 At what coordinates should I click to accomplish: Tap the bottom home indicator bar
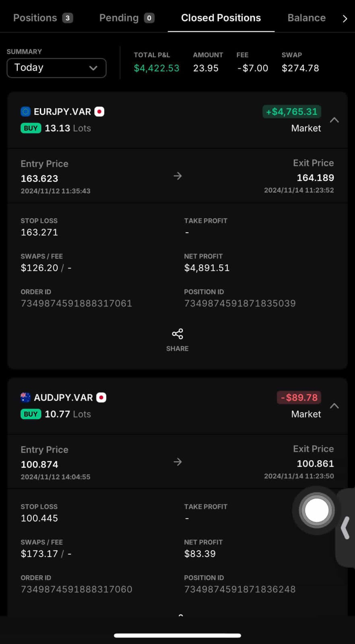tap(177, 636)
